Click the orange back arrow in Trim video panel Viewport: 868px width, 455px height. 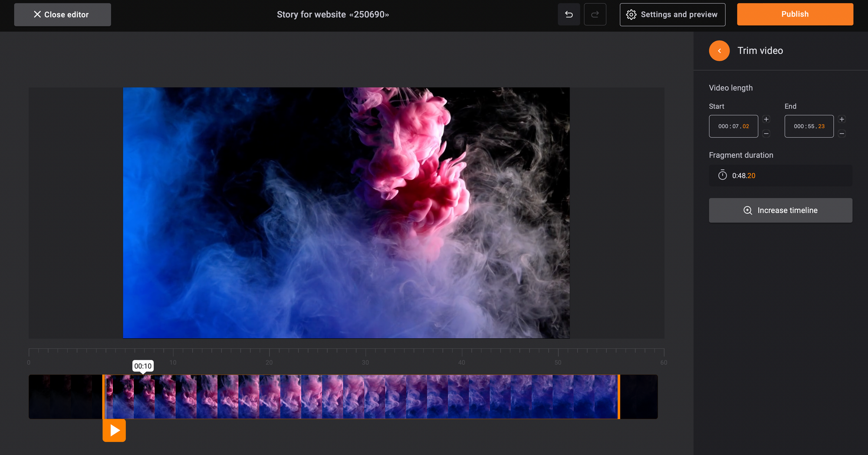click(719, 50)
